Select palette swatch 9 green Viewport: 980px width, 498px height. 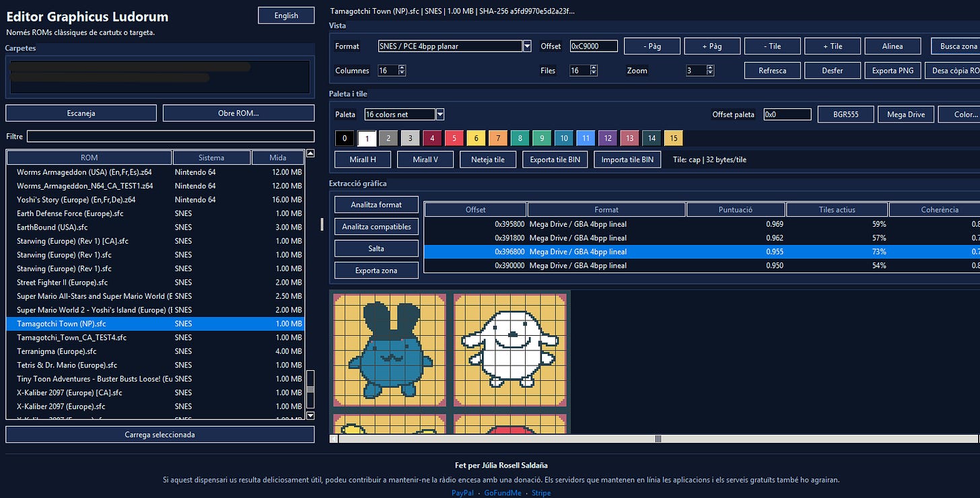point(542,138)
